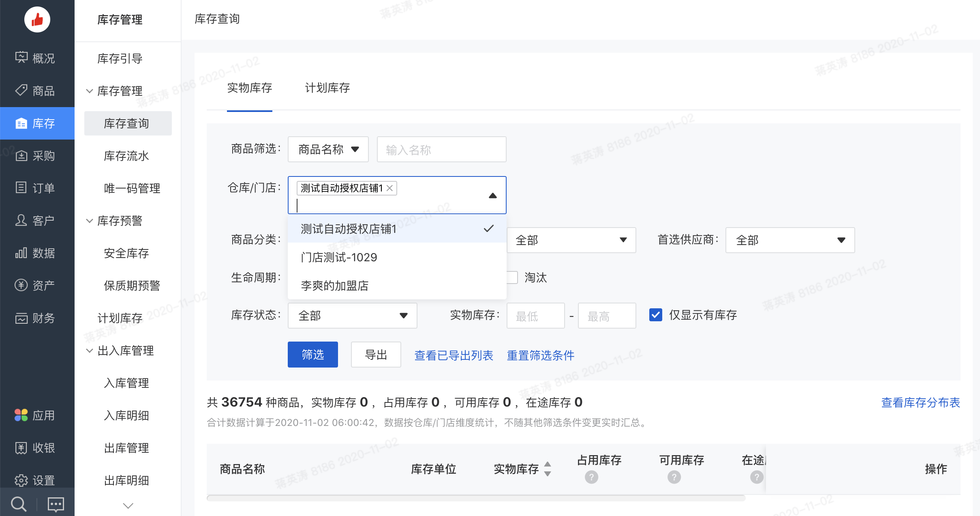The image size is (980, 516).
Task: Click the search magnifier icon at bottom
Action: point(18,504)
